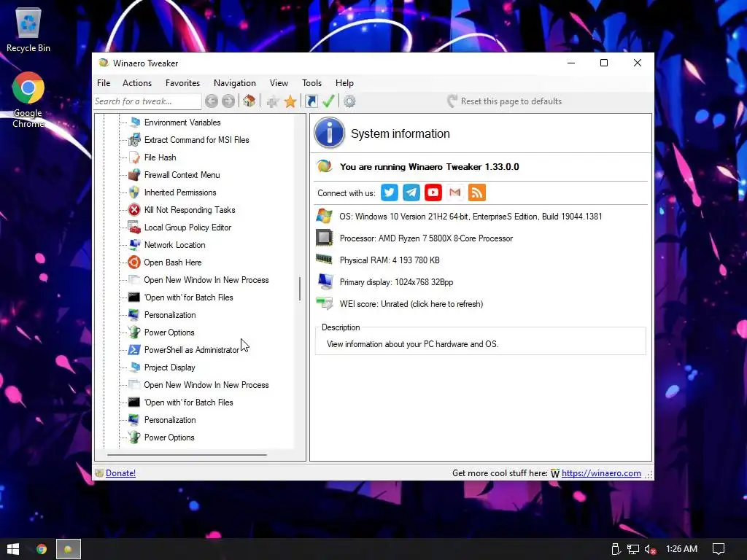Click the Processor: AMD Ryzen 7 5800X text
Screen dimensions: 747x560
426,238
